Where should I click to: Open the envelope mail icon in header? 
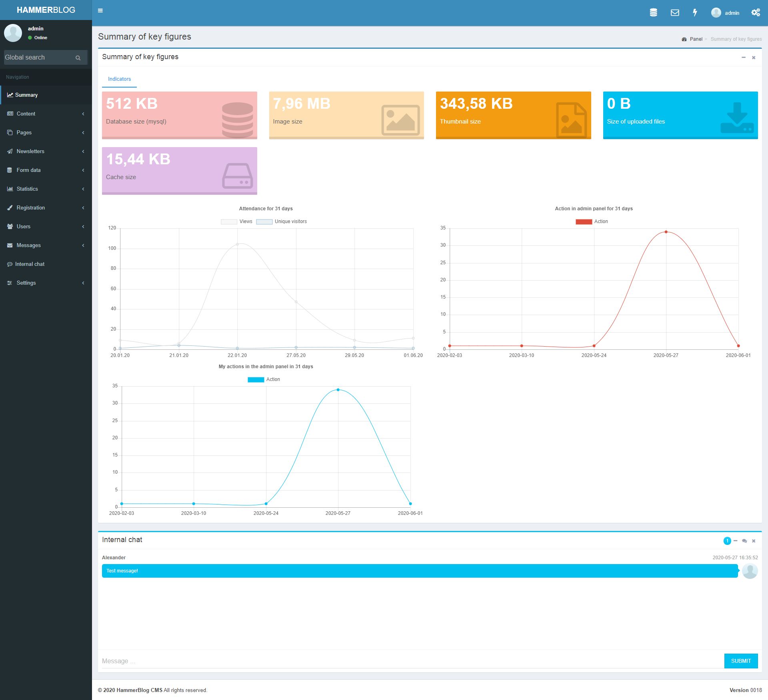tap(674, 13)
